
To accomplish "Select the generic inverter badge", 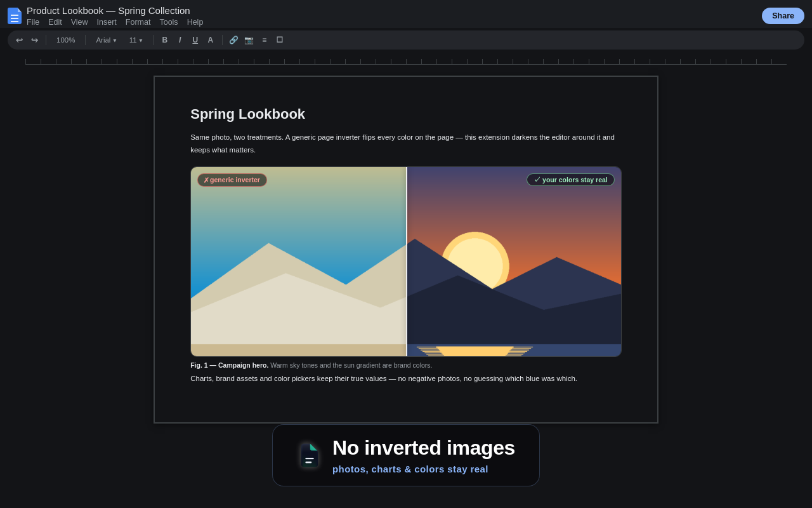I will pyautogui.click(x=232, y=180).
